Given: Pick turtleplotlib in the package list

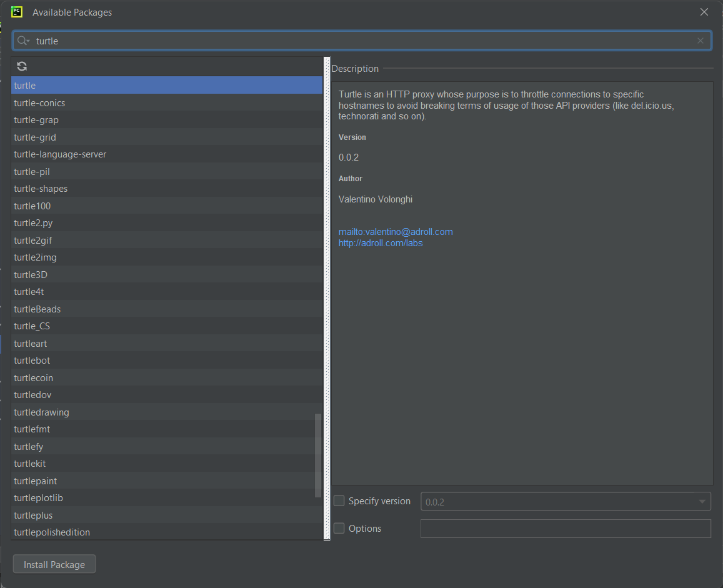Looking at the screenshot, I should coord(38,498).
